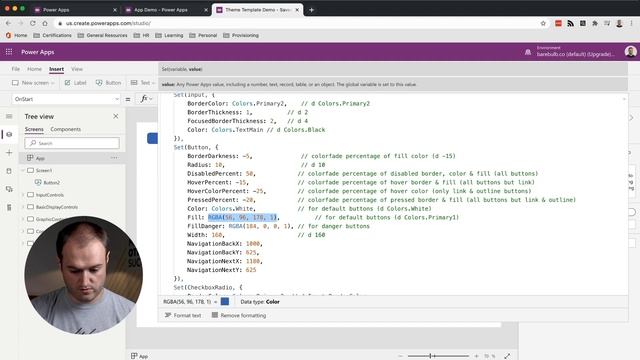Click the highlighted RGBA(56, 96, 178, 1) Fill value
This screenshot has width=640, height=360.
click(242, 217)
